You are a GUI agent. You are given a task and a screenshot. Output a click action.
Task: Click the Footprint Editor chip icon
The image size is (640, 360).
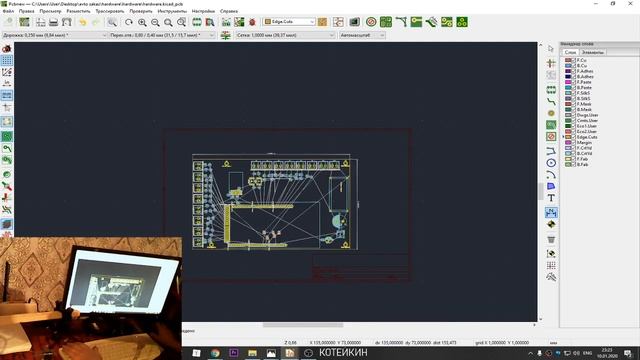click(x=197, y=22)
